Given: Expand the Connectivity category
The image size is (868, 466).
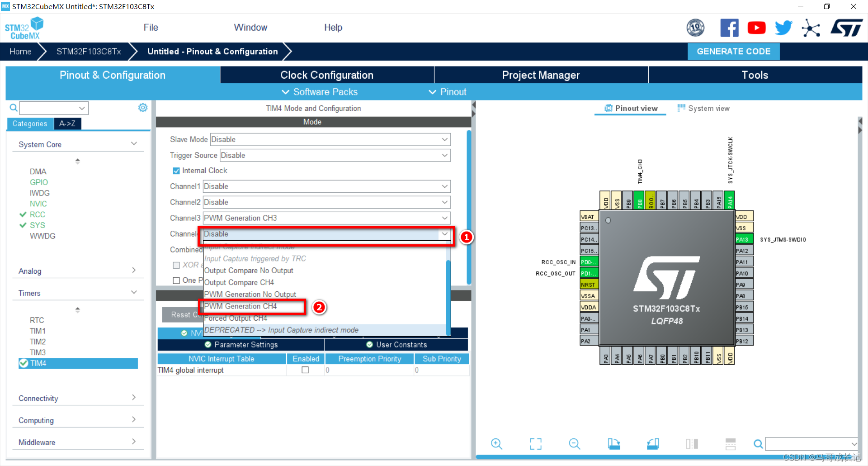Looking at the screenshot, I should click(78, 398).
